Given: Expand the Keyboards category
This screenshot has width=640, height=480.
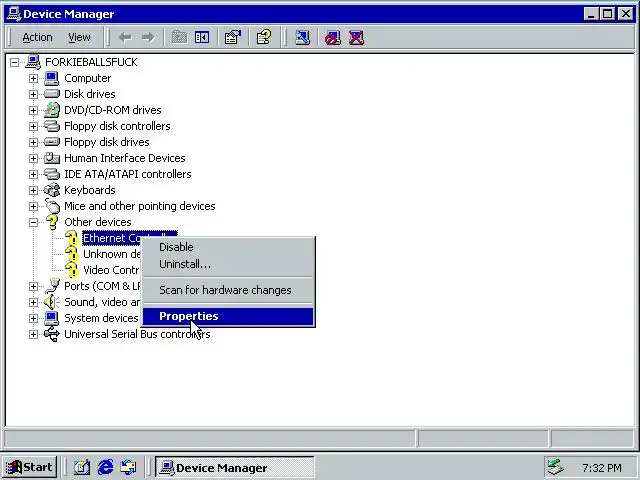Looking at the screenshot, I should tap(33, 190).
